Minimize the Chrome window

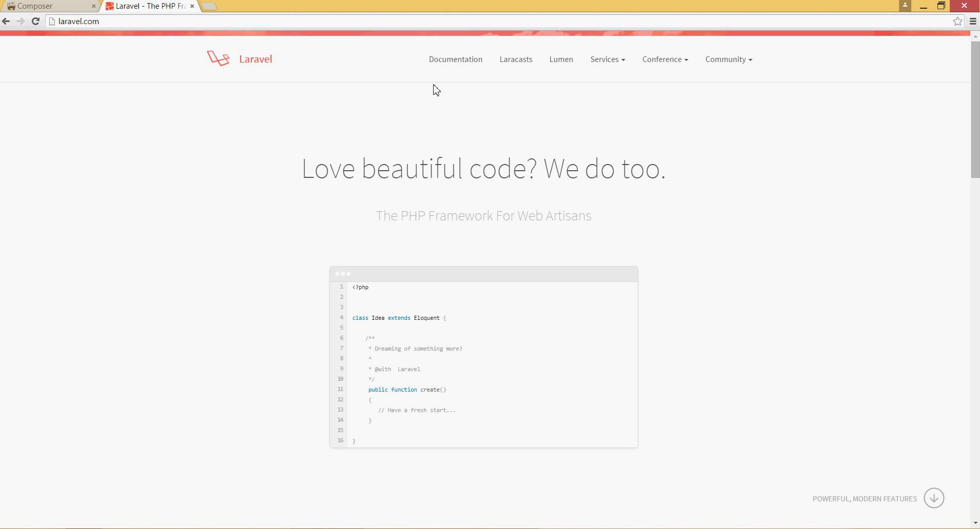[x=923, y=6]
